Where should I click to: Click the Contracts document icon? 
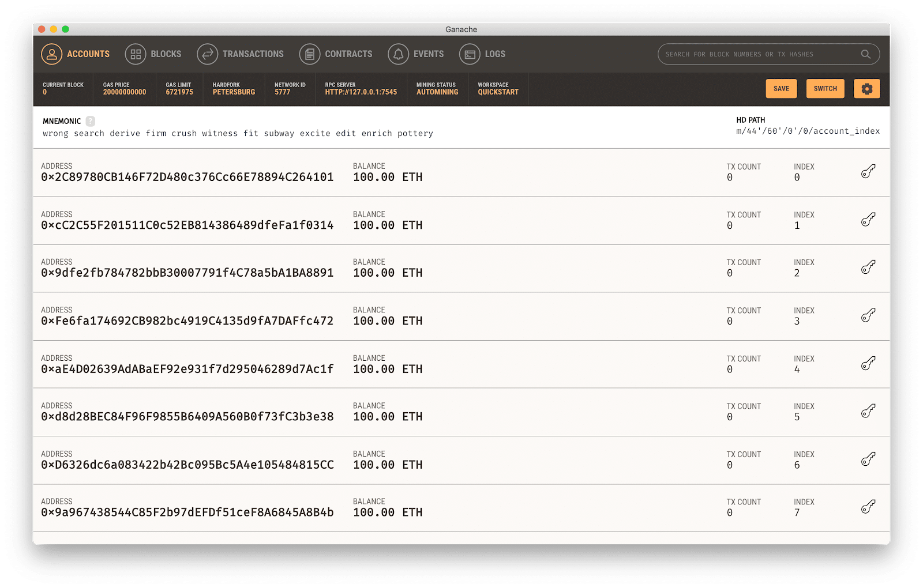click(x=310, y=54)
